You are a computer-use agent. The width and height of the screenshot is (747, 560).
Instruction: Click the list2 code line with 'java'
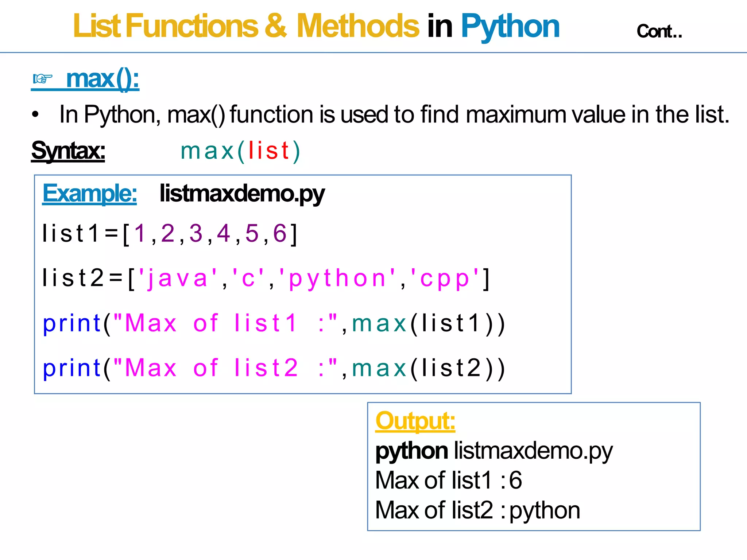click(x=266, y=279)
